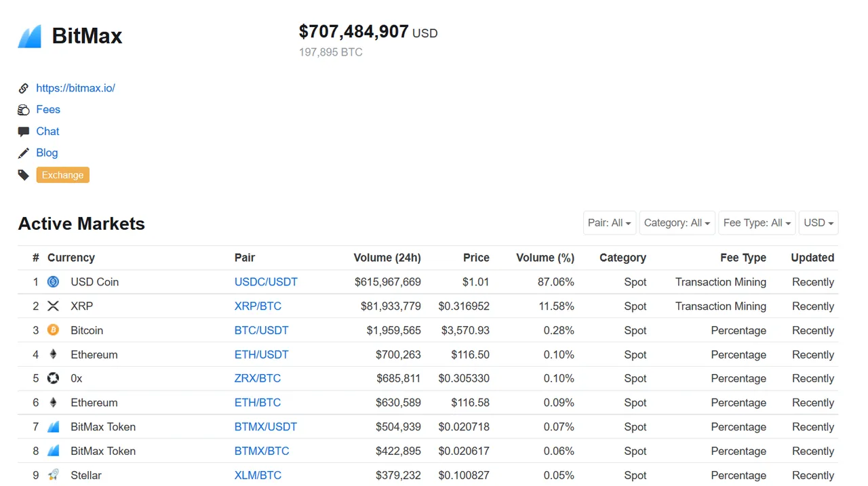Click the Active Markets heading
This screenshot has height=486, width=868.
click(81, 224)
